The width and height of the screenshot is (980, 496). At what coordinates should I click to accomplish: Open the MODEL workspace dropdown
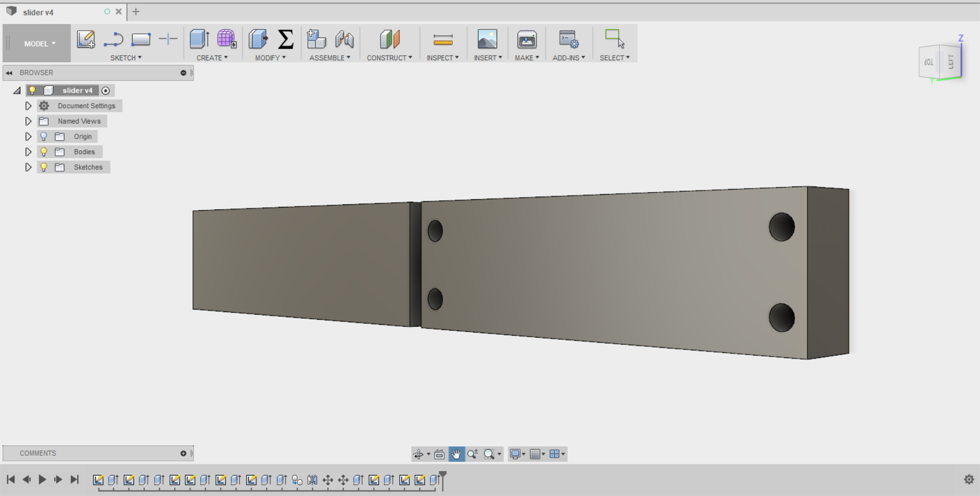click(40, 44)
